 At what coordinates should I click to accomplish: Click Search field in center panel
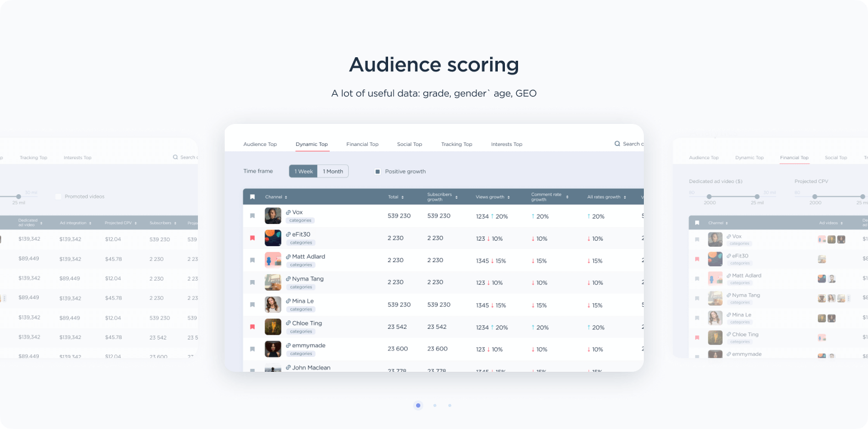point(629,144)
